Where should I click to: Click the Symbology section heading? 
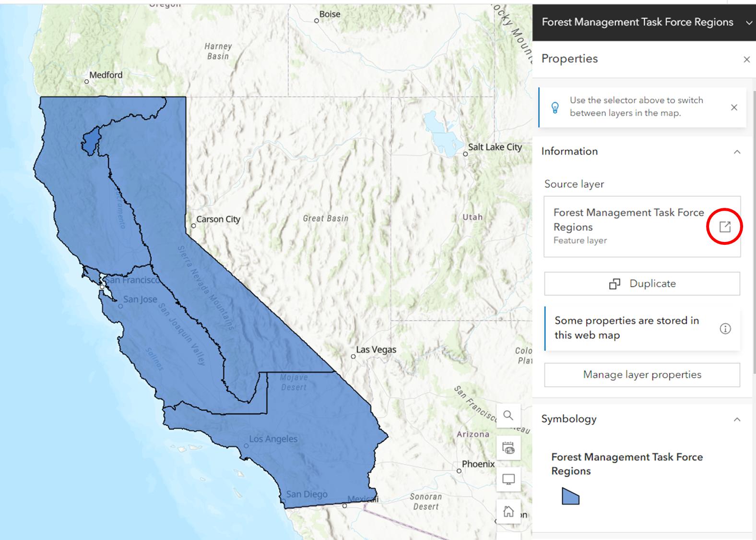(x=569, y=419)
